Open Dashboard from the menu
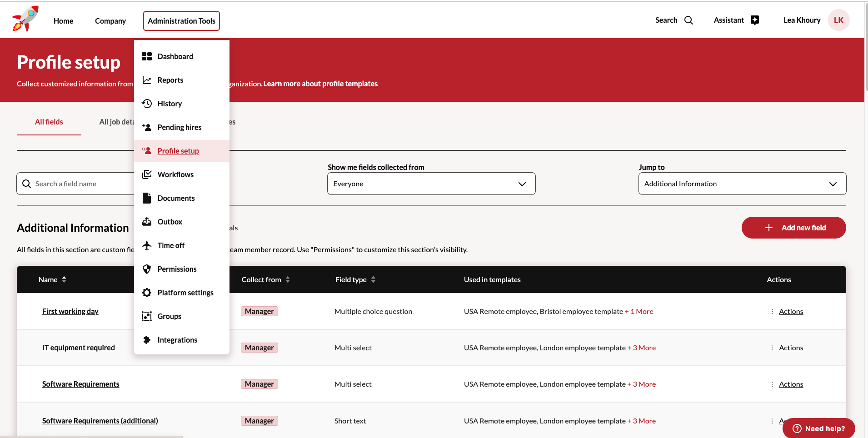Image resolution: width=868 pixels, height=438 pixels. pos(175,56)
